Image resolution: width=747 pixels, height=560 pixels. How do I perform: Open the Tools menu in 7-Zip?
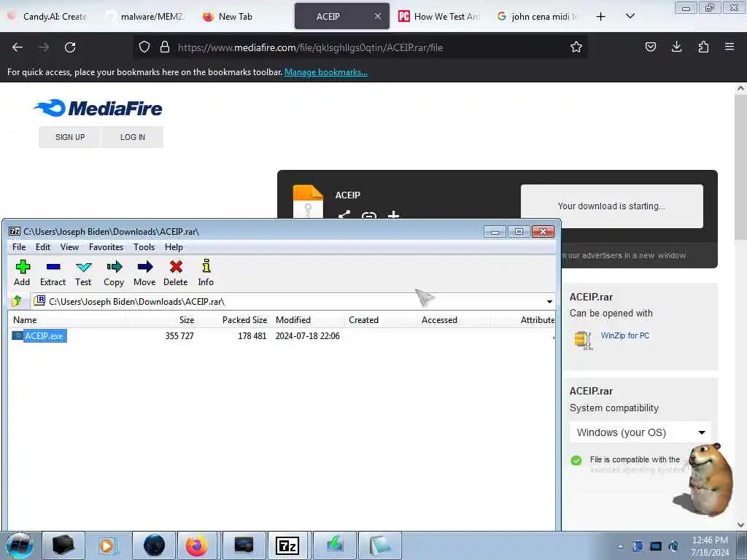[144, 247]
